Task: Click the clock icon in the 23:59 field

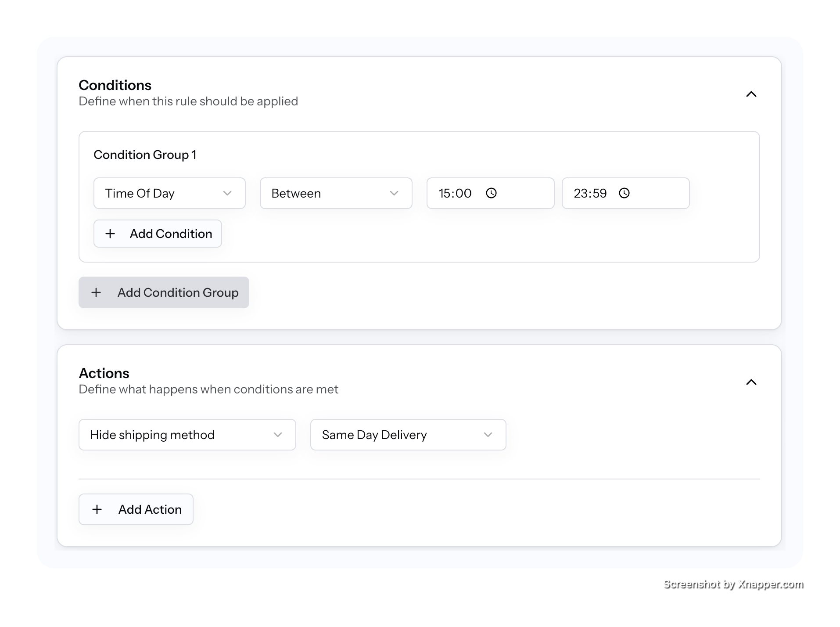Action: (624, 193)
